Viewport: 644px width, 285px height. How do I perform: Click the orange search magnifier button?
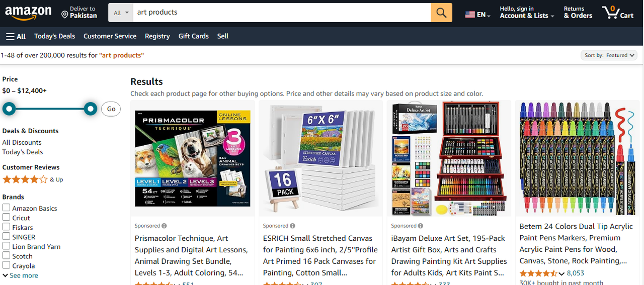tap(441, 13)
